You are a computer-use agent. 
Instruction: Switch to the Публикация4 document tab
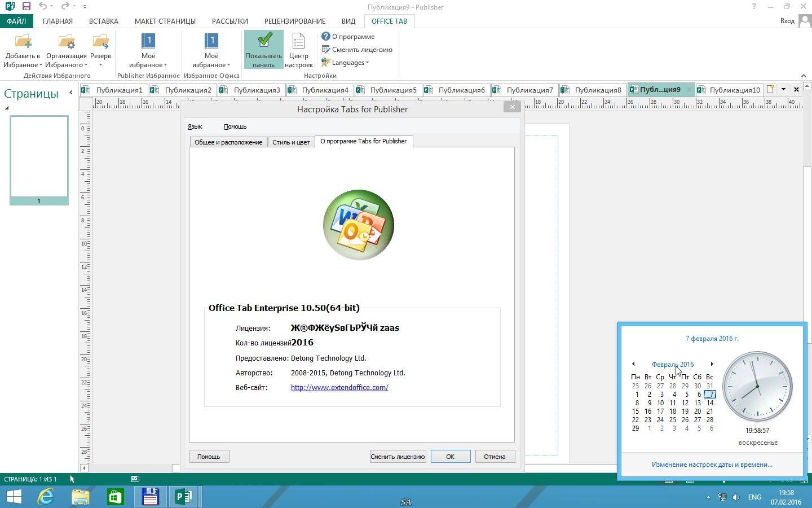point(319,90)
